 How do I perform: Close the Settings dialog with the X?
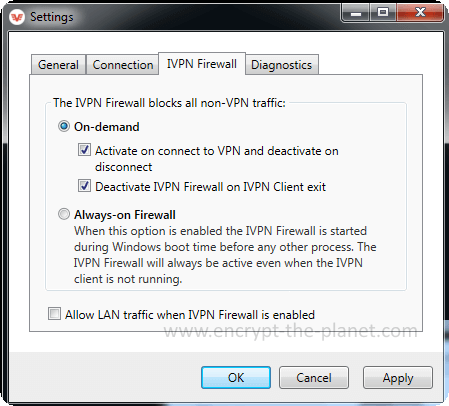[420, 13]
